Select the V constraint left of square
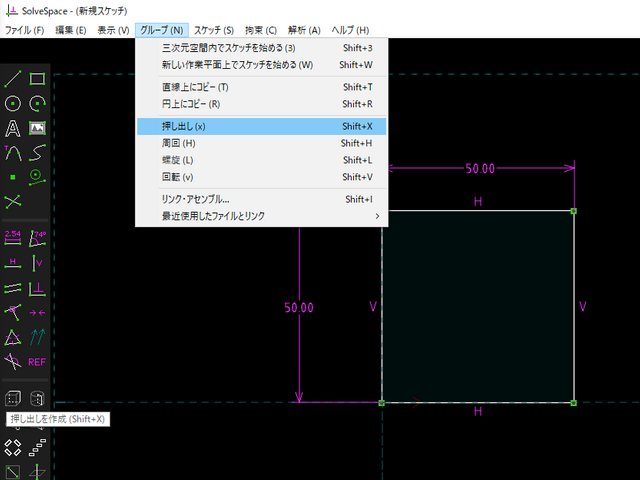 coord(373,307)
